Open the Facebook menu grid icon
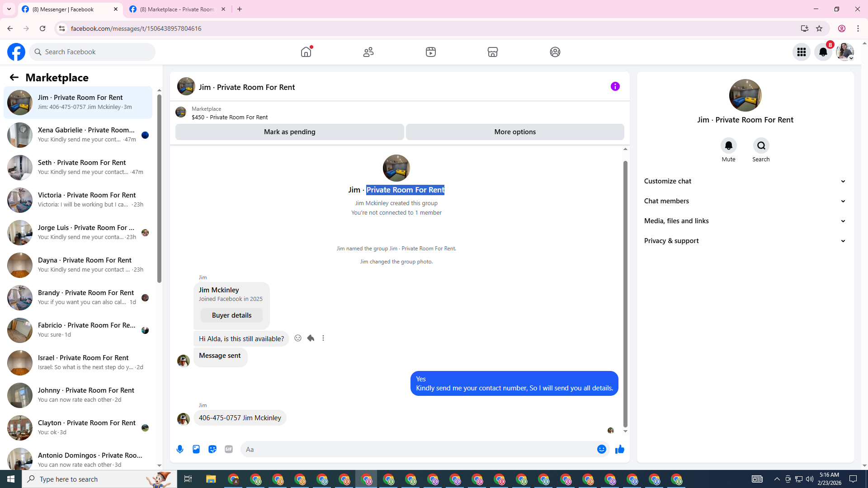 [802, 52]
